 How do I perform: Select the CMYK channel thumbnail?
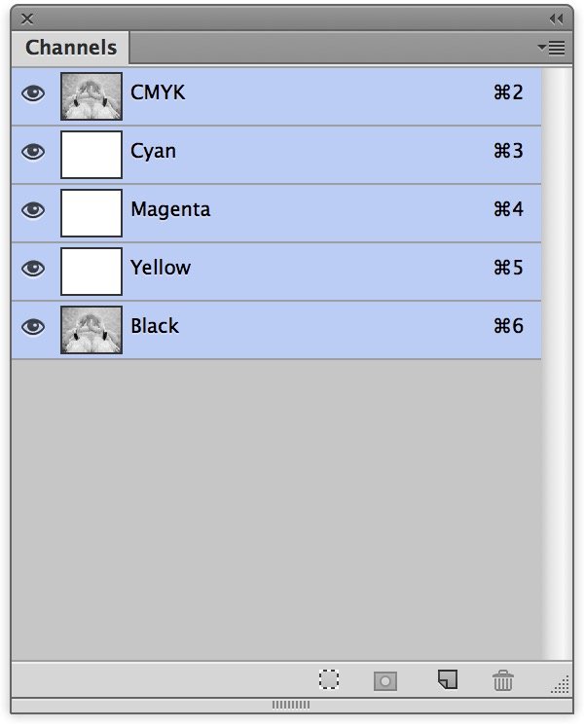coord(91,96)
